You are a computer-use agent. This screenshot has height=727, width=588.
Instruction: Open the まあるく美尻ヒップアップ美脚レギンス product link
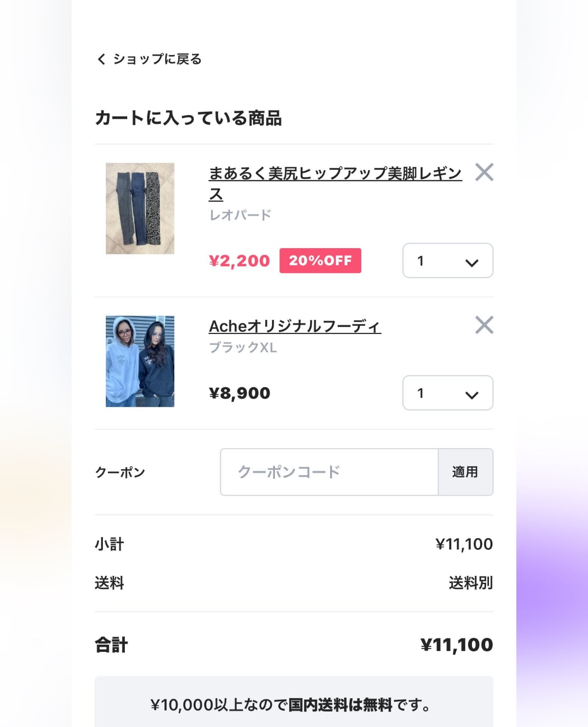point(334,174)
